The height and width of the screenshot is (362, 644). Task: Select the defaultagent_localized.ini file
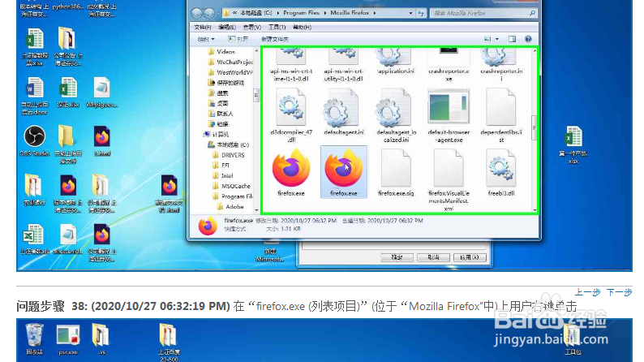pyautogui.click(x=396, y=115)
